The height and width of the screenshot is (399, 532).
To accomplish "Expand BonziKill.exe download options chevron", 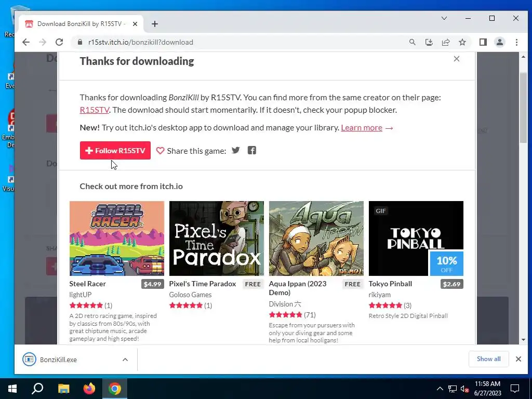I will pos(125,360).
